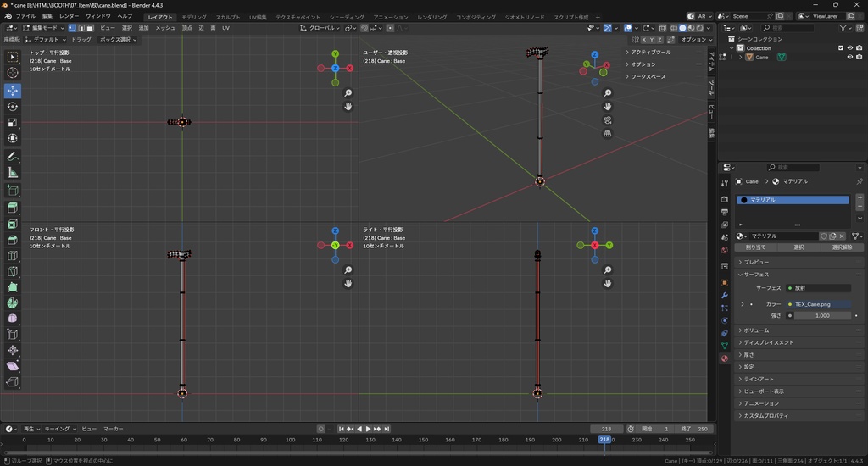Pin the properties editor context
The height and width of the screenshot is (466, 868).
[860, 181]
